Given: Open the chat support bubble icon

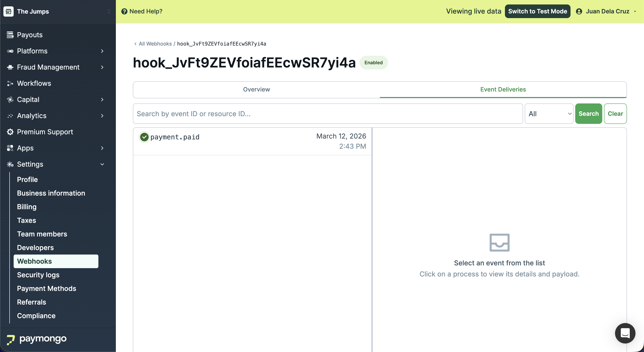Looking at the screenshot, I should [625, 333].
